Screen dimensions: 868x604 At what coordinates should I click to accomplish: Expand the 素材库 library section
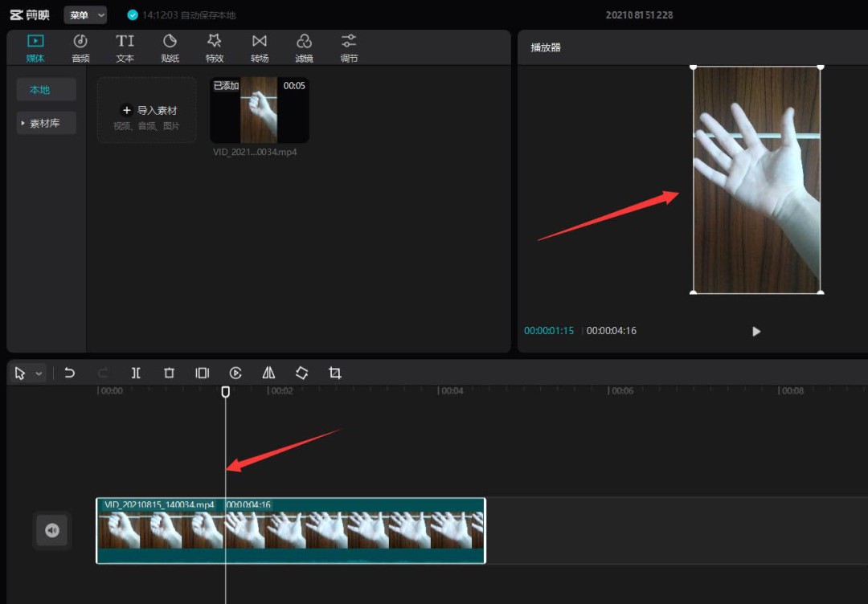(x=46, y=123)
